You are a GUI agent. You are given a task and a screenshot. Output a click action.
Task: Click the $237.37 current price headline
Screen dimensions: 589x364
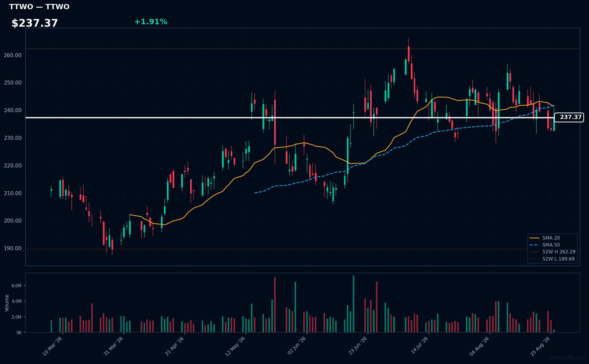tap(35, 23)
